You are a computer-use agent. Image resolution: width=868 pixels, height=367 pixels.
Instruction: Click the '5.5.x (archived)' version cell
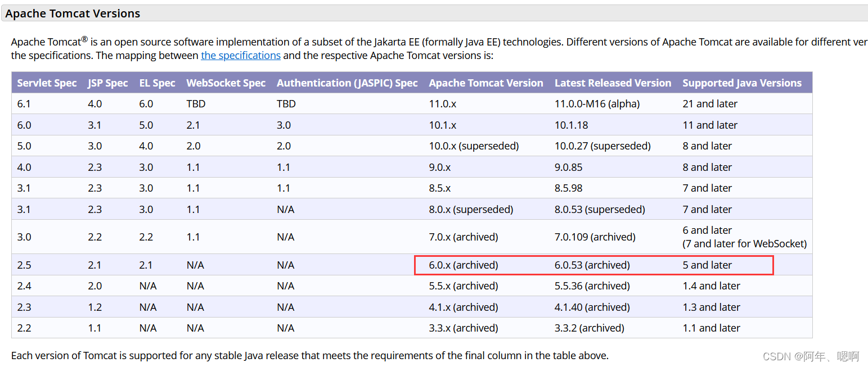pos(464,286)
